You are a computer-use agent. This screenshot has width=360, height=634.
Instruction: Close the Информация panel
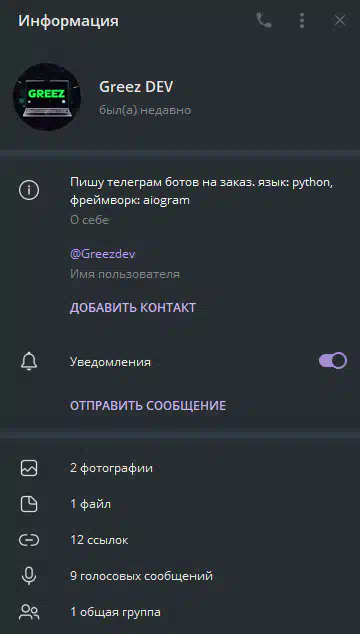pyautogui.click(x=340, y=20)
